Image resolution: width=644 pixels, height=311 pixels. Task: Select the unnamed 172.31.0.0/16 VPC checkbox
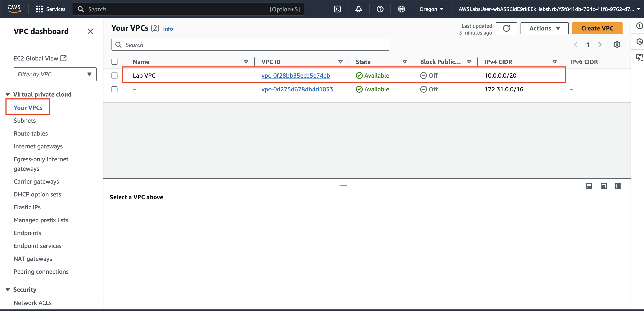(114, 89)
